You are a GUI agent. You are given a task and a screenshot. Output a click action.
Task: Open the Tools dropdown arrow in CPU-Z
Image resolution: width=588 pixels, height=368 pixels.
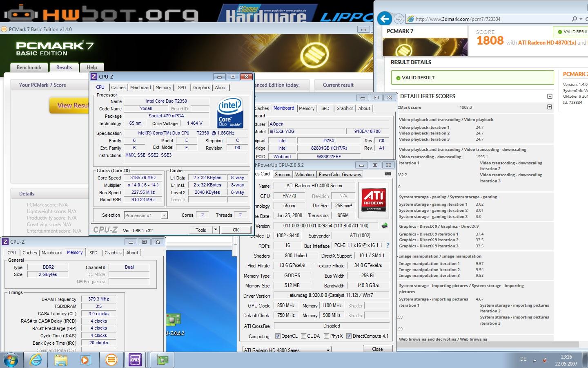click(x=216, y=230)
